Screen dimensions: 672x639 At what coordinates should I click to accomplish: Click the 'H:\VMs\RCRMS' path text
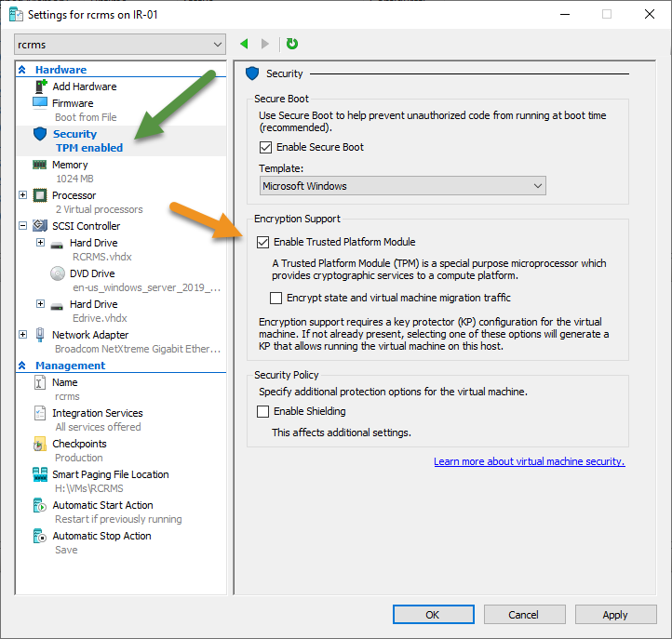click(89, 488)
